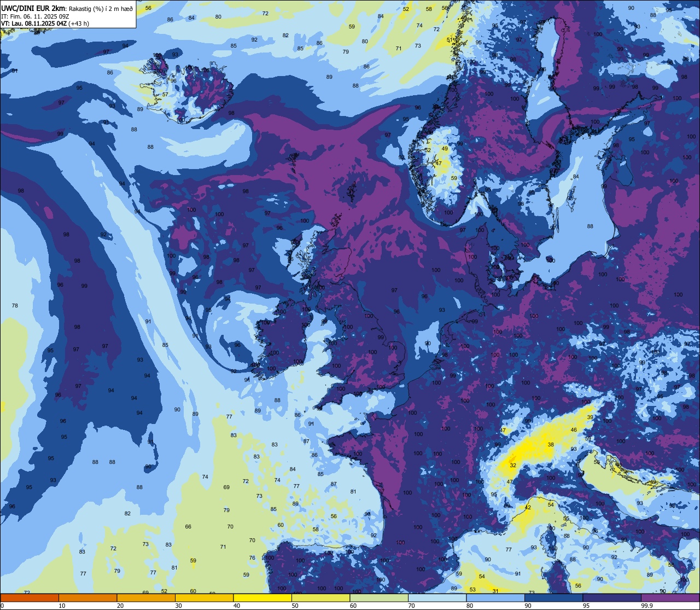
Task: Click the '32' humidity value on the map
Action: [513, 465]
